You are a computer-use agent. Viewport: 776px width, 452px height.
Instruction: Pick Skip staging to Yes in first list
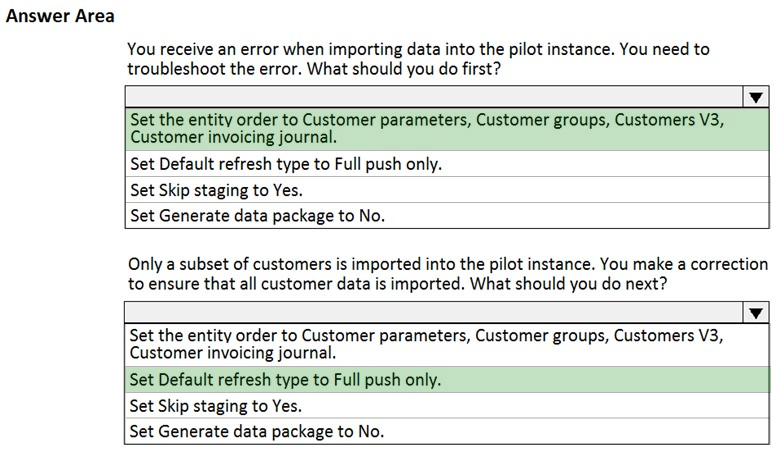[447, 190]
